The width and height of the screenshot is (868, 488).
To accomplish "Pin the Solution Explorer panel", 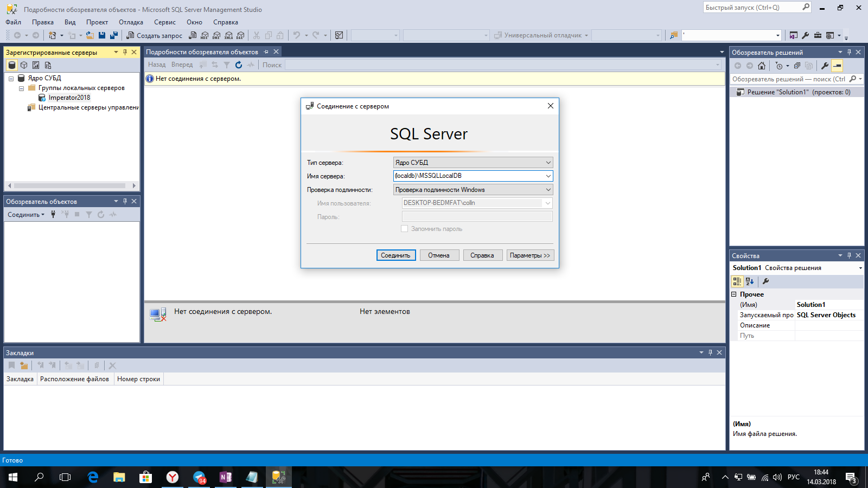I will [849, 52].
